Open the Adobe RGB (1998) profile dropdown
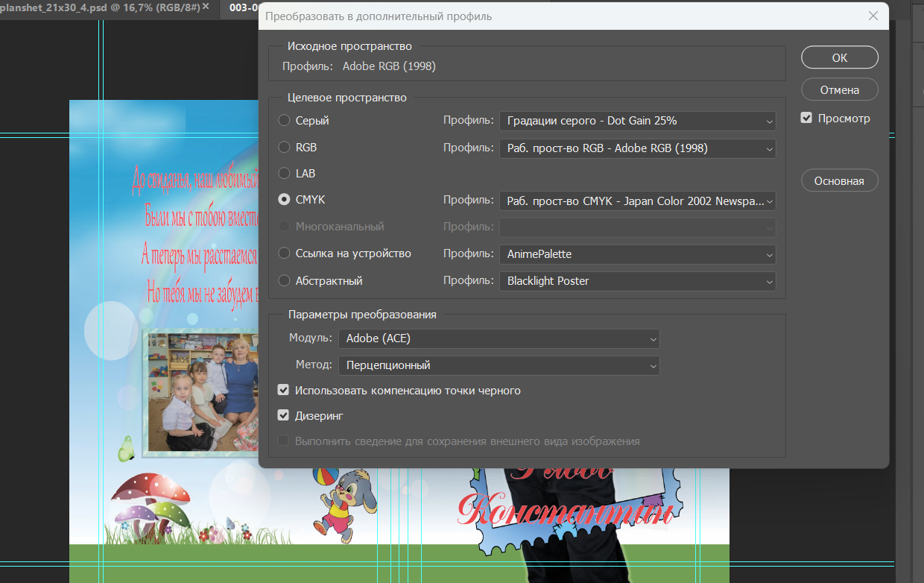This screenshot has height=583, width=924. click(638, 148)
